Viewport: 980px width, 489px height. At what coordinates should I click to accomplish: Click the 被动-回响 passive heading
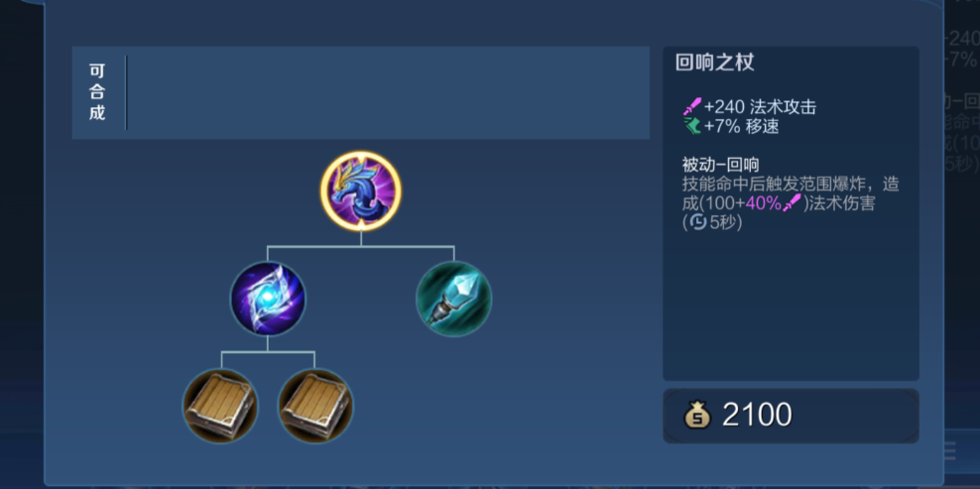pyautogui.click(x=721, y=165)
